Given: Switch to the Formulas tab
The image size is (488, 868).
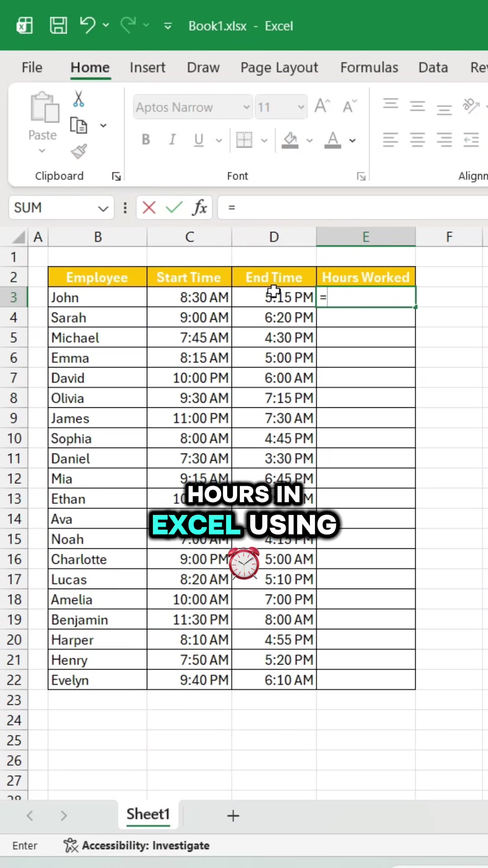Looking at the screenshot, I should (x=369, y=67).
